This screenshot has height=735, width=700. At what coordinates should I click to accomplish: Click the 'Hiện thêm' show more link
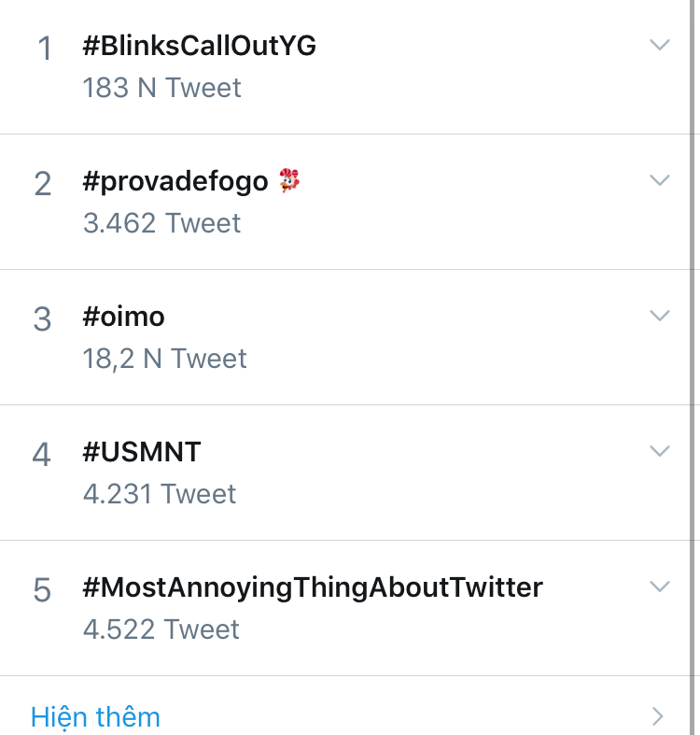tap(95, 717)
